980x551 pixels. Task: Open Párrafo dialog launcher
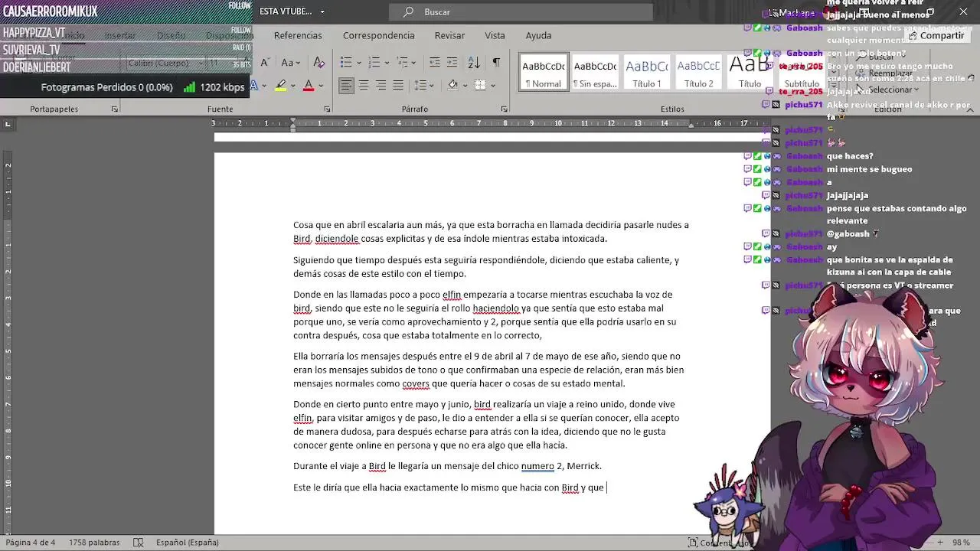tap(504, 109)
